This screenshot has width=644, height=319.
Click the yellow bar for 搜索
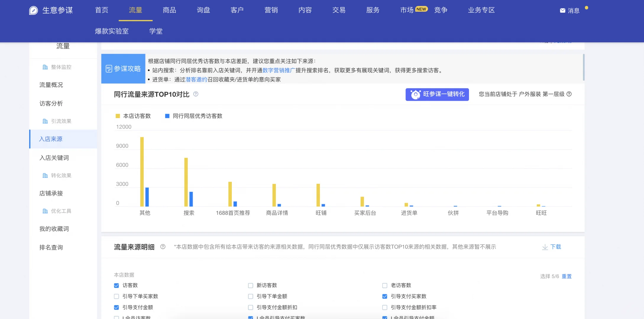click(186, 182)
